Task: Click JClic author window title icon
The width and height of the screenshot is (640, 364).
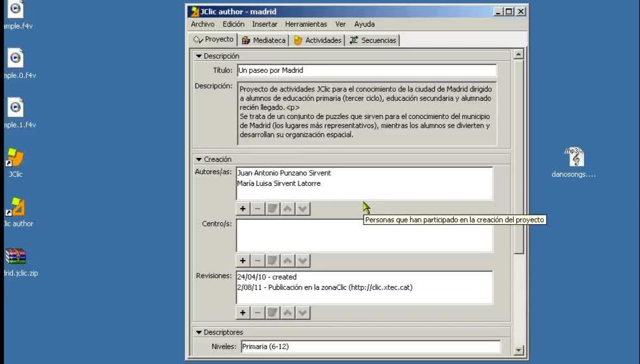Action: pyautogui.click(x=195, y=12)
